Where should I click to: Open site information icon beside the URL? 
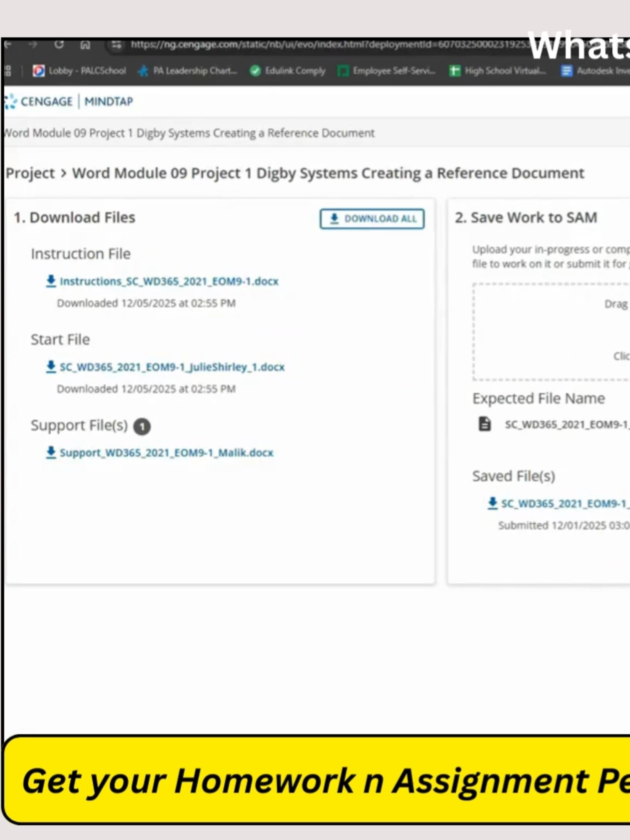pos(116,45)
